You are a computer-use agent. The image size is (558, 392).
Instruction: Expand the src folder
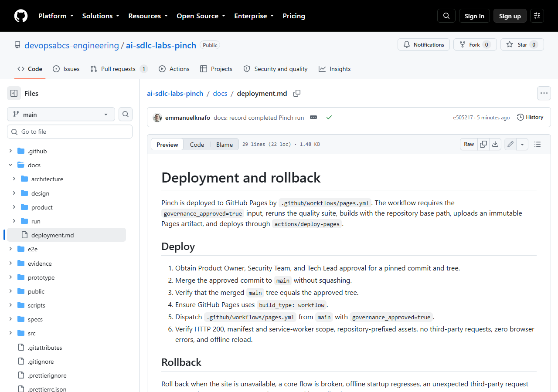[10, 333]
